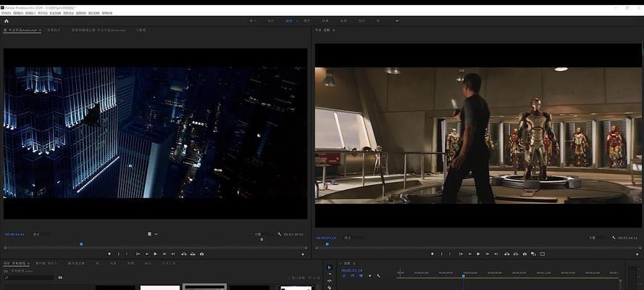The width and height of the screenshot is (644, 290).
Task: Go to In point in Source monitor
Action: click(x=138, y=254)
